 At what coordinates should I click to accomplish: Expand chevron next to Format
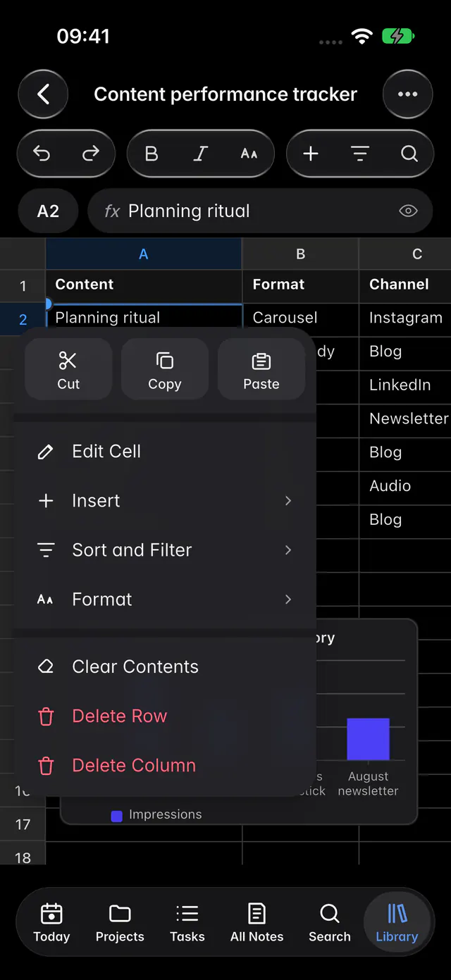click(288, 600)
